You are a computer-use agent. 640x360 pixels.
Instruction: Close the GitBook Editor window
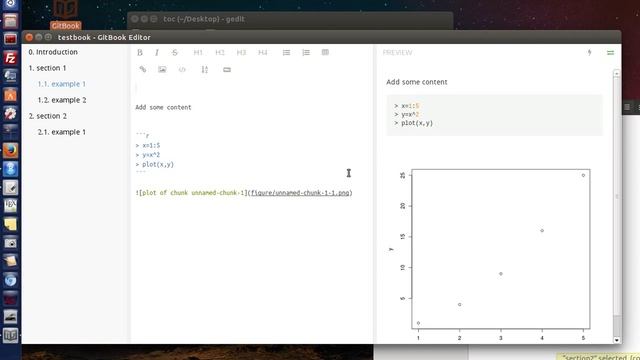pos(29,37)
